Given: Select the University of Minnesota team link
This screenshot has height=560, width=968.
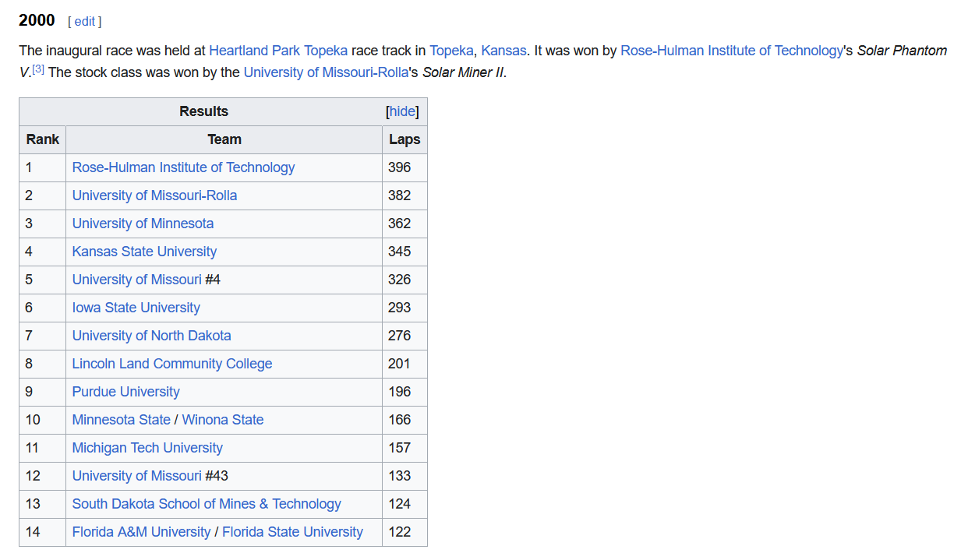Looking at the screenshot, I should tap(143, 224).
